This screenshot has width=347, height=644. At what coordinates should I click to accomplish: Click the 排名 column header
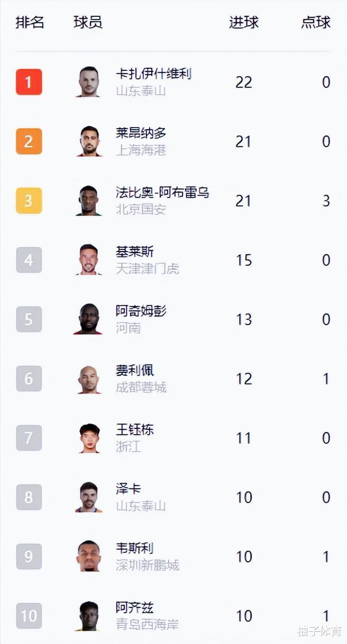tap(30, 22)
